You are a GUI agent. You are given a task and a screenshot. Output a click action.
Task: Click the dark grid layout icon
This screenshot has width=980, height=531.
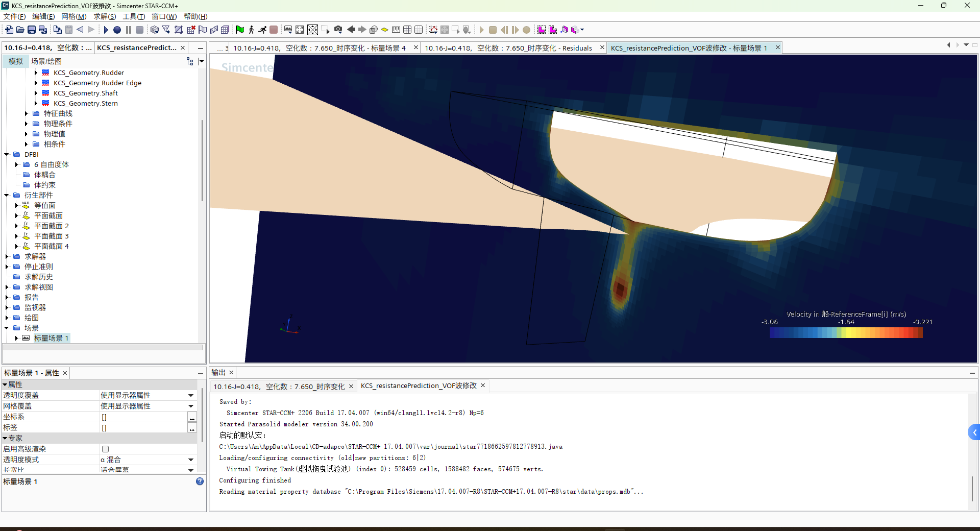tap(407, 30)
